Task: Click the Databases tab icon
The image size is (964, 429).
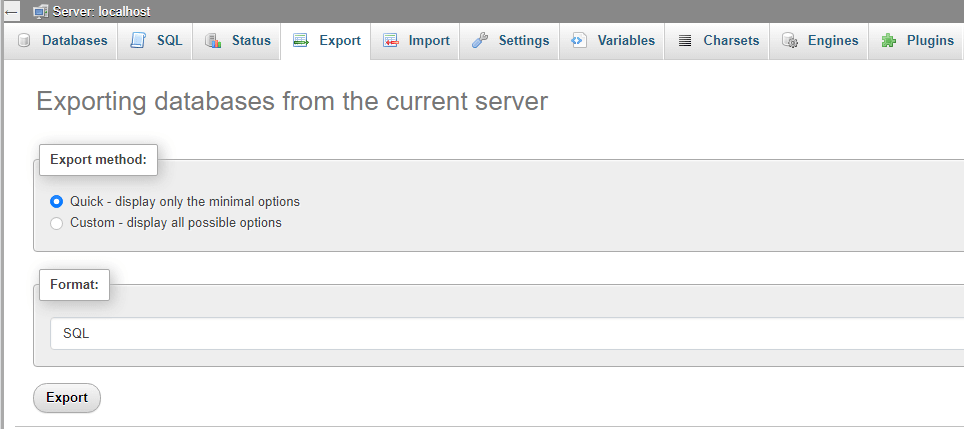Action: [x=24, y=41]
